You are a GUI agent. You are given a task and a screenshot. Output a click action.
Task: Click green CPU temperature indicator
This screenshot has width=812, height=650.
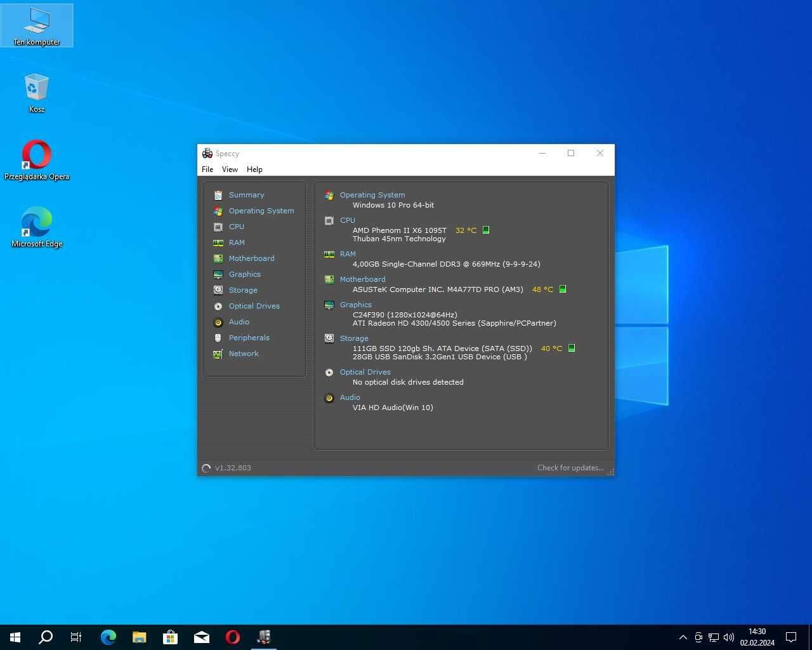[x=486, y=230]
